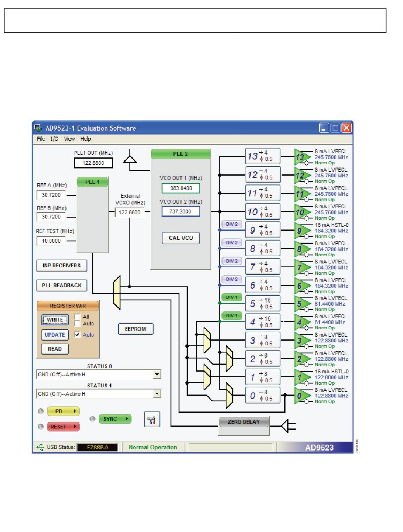Click the output 1 HSTL driver triangle
The height and width of the screenshot is (532, 403).
click(x=302, y=378)
